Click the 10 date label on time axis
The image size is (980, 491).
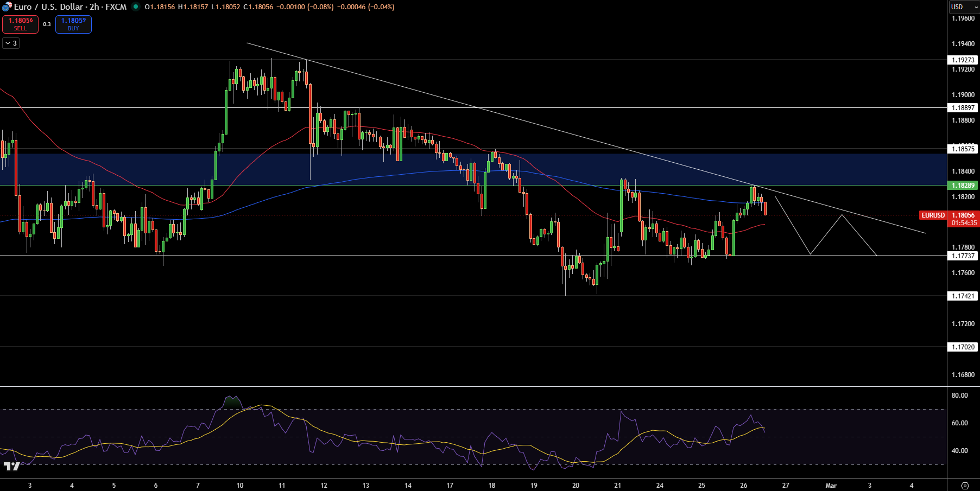[240, 486]
